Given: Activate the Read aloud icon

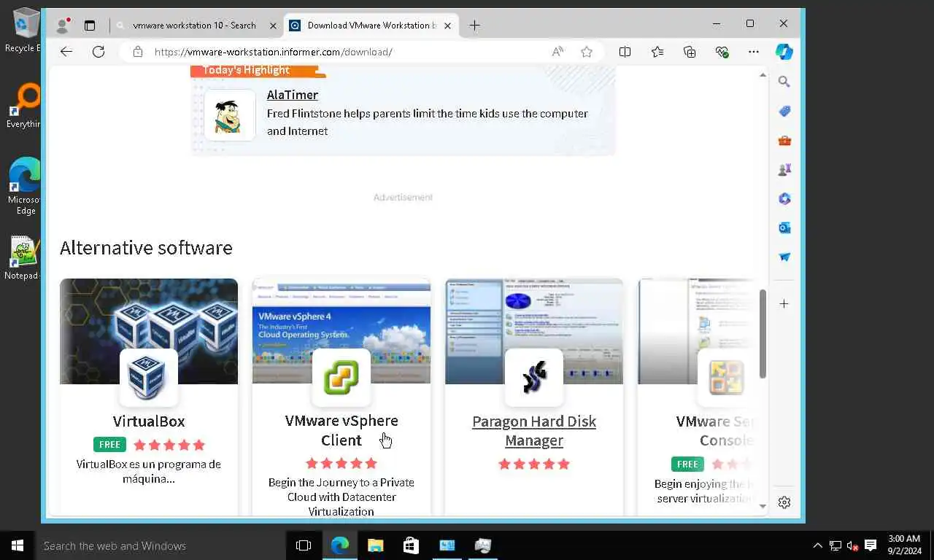Looking at the screenshot, I should (x=557, y=52).
